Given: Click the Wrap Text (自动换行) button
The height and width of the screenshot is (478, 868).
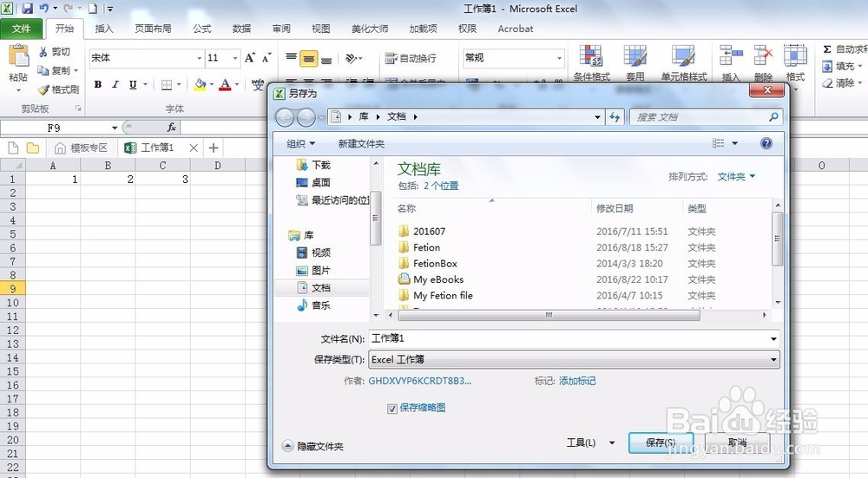Looking at the screenshot, I should point(411,58).
